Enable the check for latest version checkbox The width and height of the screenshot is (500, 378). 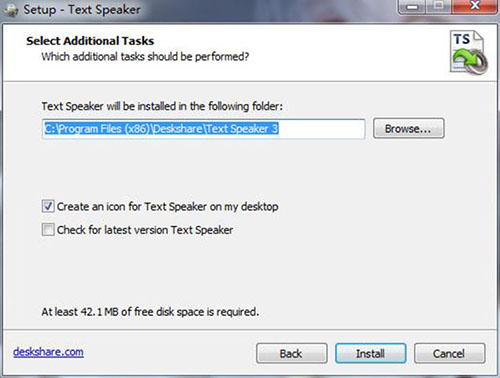(48, 230)
